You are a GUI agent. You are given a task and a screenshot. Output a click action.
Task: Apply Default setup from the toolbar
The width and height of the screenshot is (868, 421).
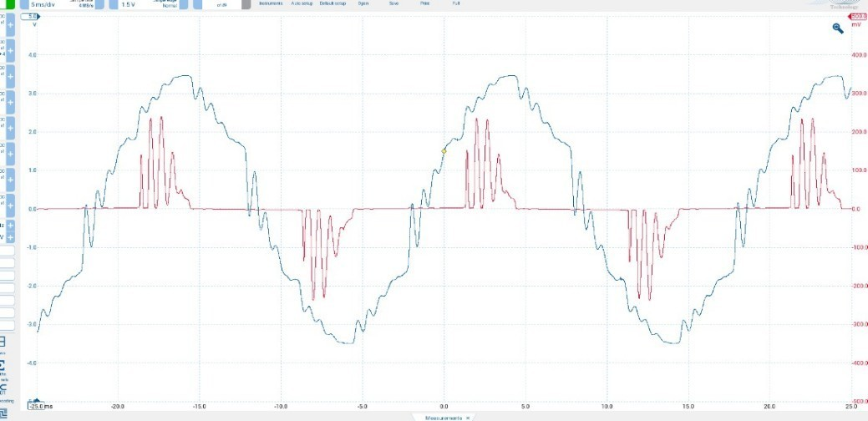[333, 3]
